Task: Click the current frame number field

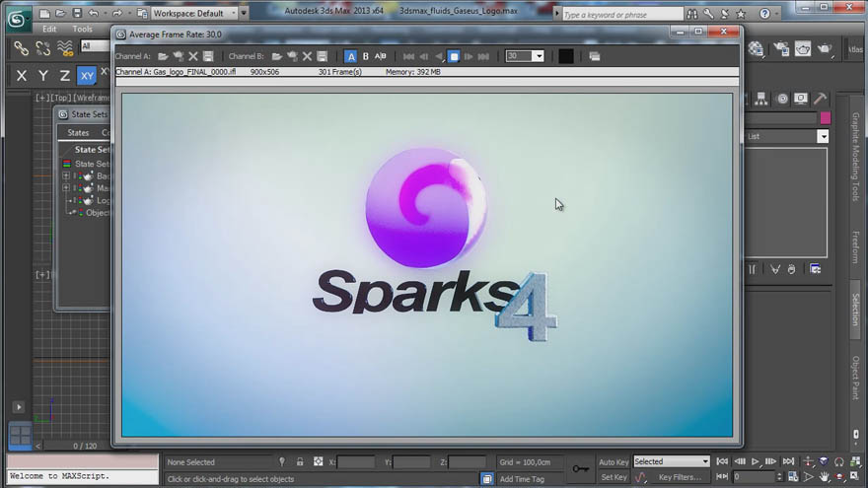Action: pyautogui.click(x=754, y=476)
